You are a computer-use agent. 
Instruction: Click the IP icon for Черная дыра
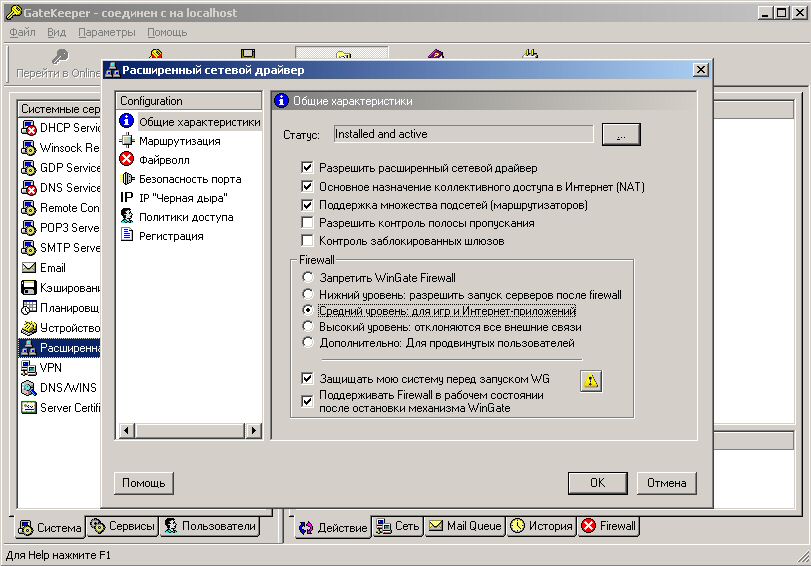tap(127, 197)
